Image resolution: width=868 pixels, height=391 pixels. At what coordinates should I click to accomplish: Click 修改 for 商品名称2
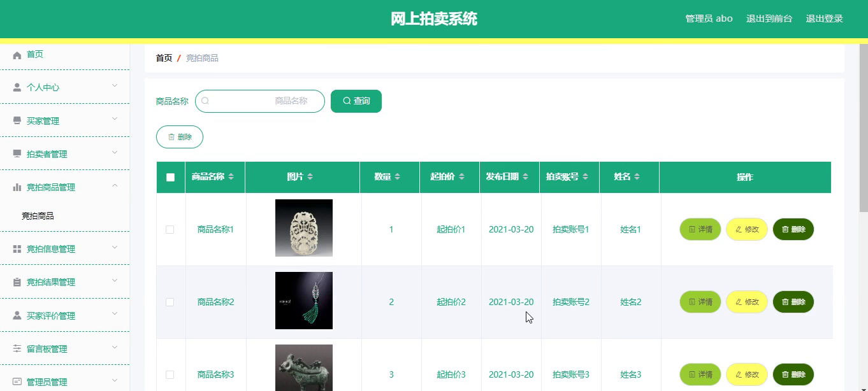[747, 302]
